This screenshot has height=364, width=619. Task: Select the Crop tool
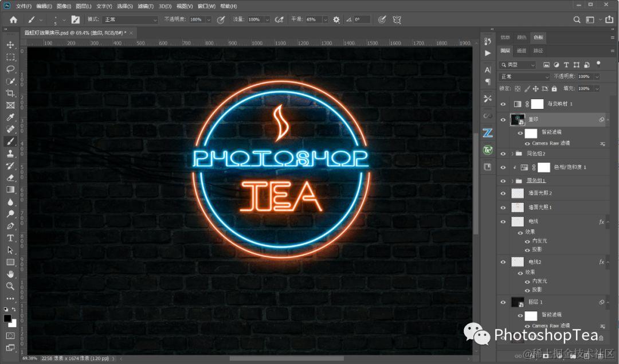(x=10, y=93)
